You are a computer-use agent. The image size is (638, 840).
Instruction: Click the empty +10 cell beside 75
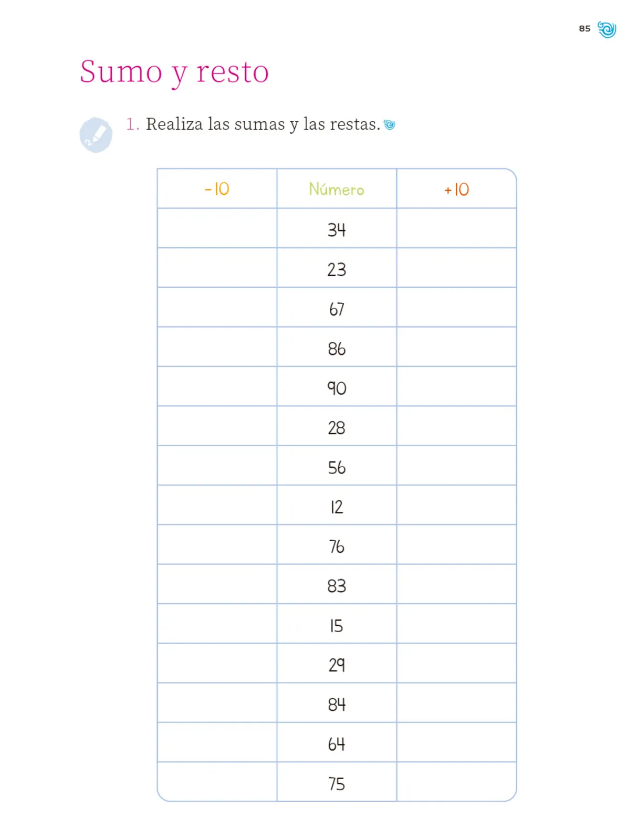click(x=456, y=782)
